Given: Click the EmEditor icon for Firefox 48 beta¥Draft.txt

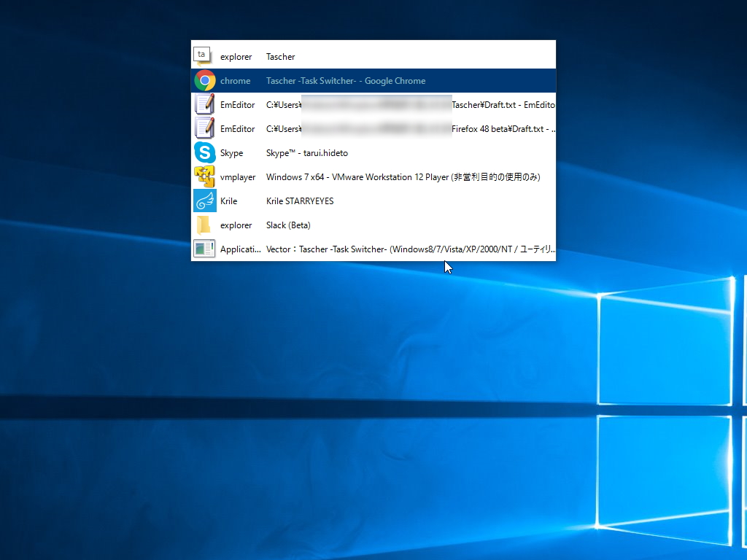Looking at the screenshot, I should click(205, 128).
